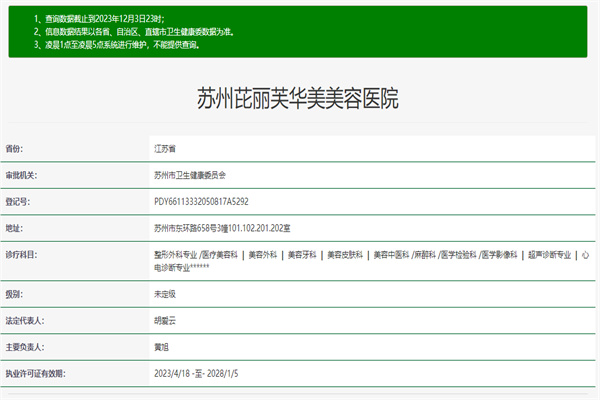Click notice line about 2023年12月3日23时
Image resolution: width=600 pixels, height=400 pixels.
pos(99,19)
